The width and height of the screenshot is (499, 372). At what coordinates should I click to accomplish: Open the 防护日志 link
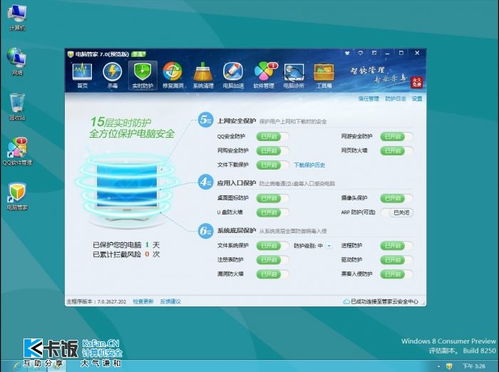click(395, 99)
